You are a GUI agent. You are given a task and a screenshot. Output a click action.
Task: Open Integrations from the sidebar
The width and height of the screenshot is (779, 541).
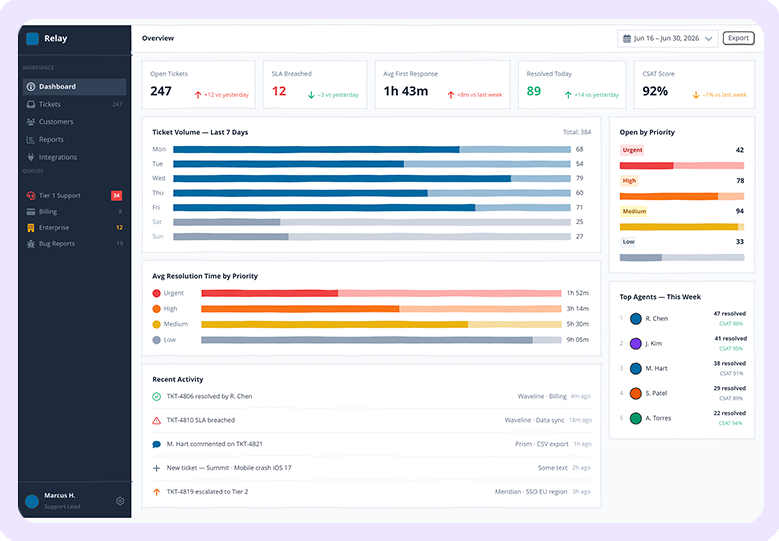[74, 157]
